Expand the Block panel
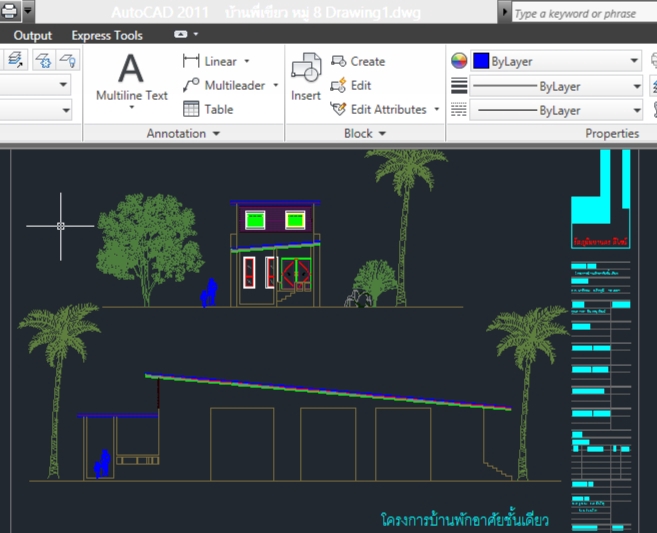The image size is (657, 533). pyautogui.click(x=365, y=133)
